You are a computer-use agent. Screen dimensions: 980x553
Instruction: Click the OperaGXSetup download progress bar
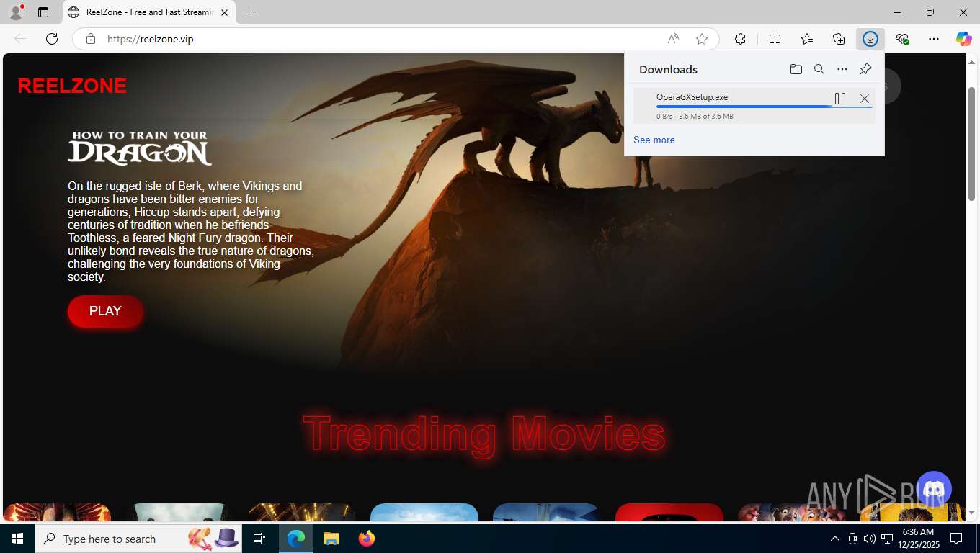coord(764,107)
